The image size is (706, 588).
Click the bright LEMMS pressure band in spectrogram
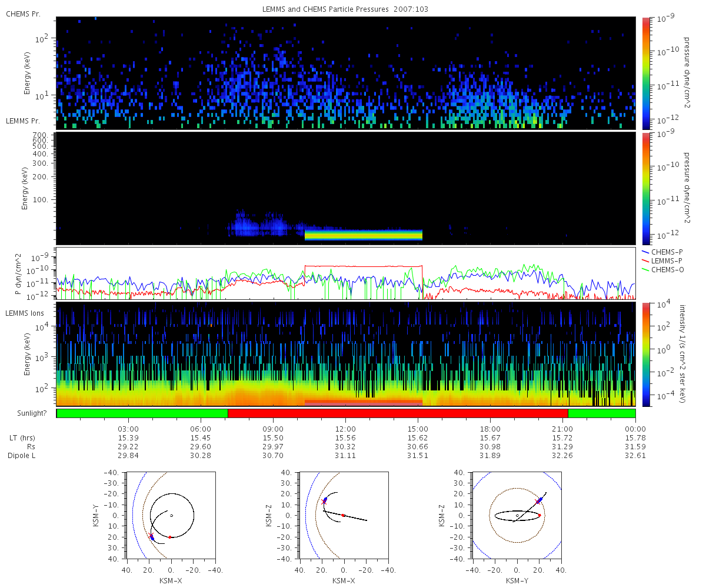coord(364,235)
